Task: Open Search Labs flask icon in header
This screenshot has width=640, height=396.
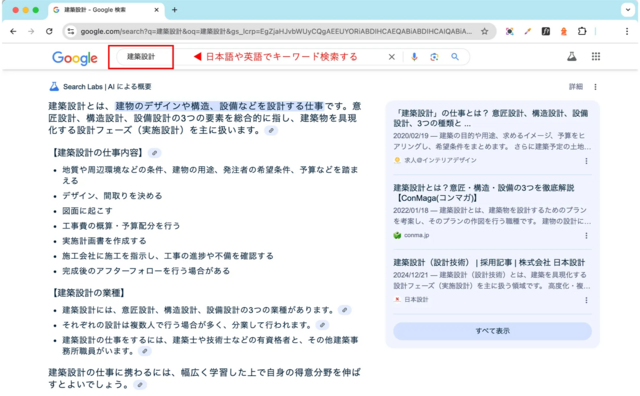Action: click(572, 57)
